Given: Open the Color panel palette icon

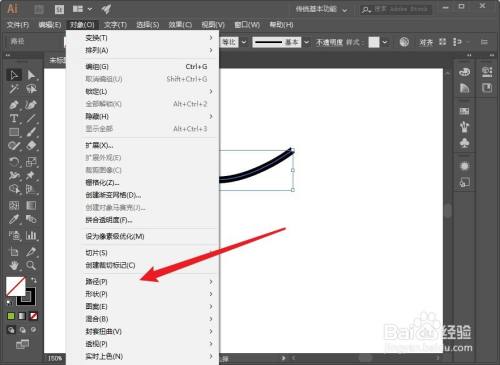Looking at the screenshot, I should coord(464,72).
